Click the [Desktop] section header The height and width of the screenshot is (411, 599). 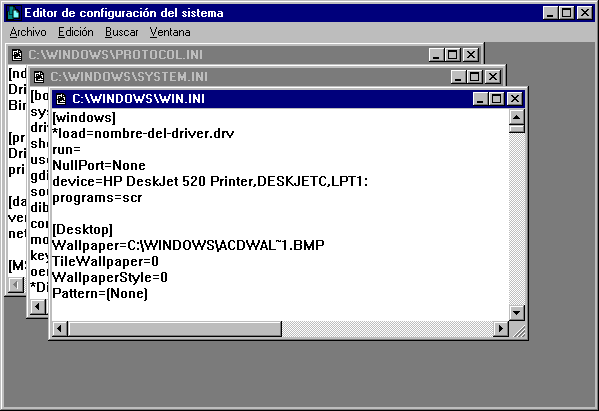pos(83,230)
